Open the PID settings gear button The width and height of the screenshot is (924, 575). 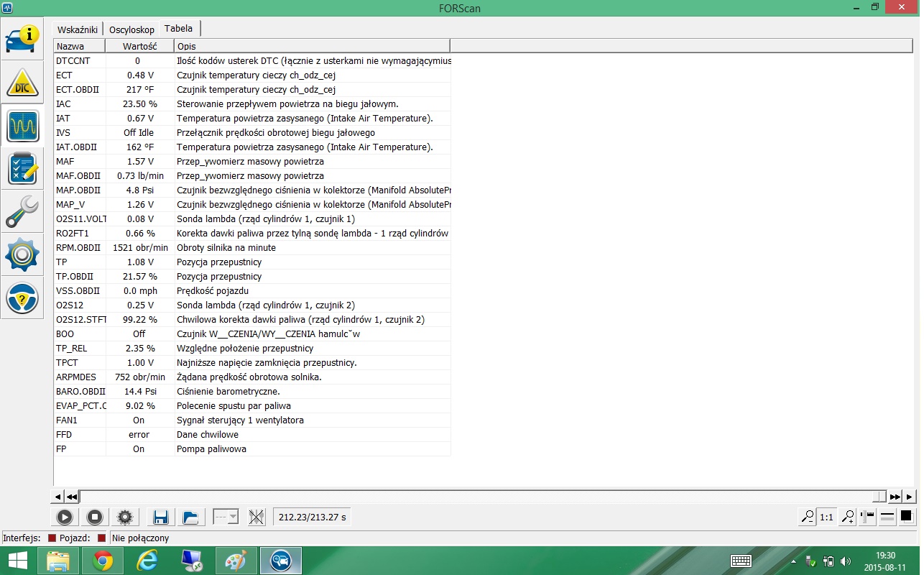coord(125,517)
